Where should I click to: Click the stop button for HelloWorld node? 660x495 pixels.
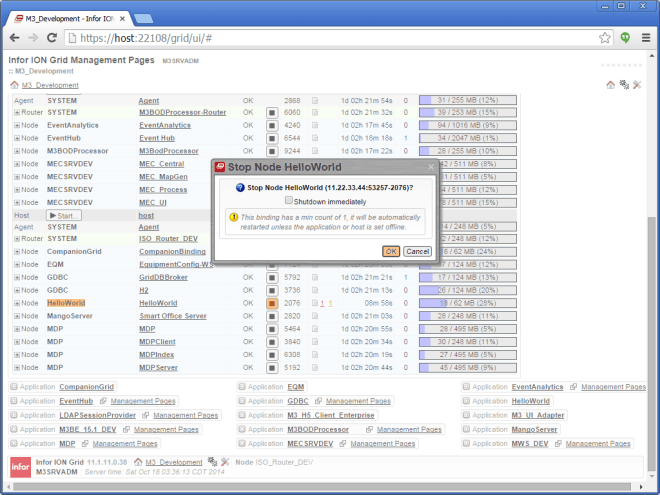pyautogui.click(x=271, y=303)
